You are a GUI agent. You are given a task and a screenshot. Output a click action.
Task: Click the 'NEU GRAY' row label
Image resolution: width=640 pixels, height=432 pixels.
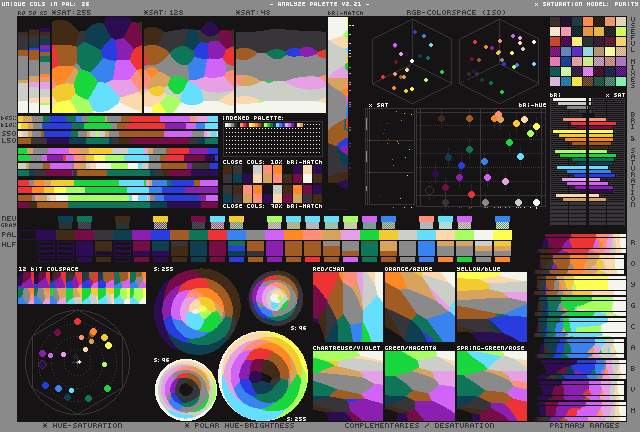pyautogui.click(x=9, y=221)
